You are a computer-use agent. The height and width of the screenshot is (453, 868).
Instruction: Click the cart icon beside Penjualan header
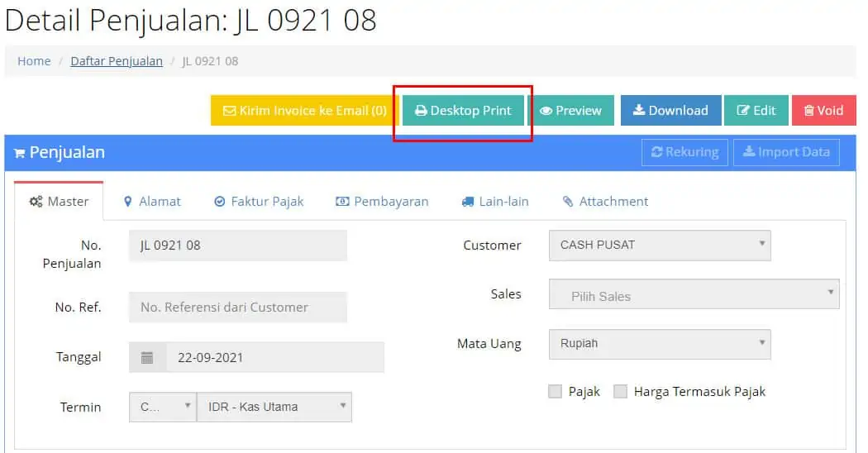pyautogui.click(x=19, y=154)
